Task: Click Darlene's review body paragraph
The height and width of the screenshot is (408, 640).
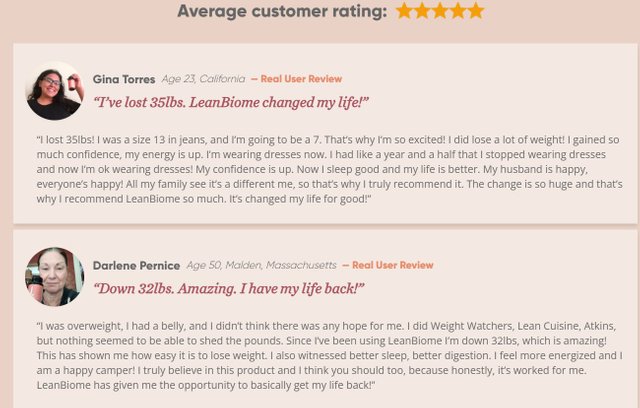Action: [x=329, y=356]
